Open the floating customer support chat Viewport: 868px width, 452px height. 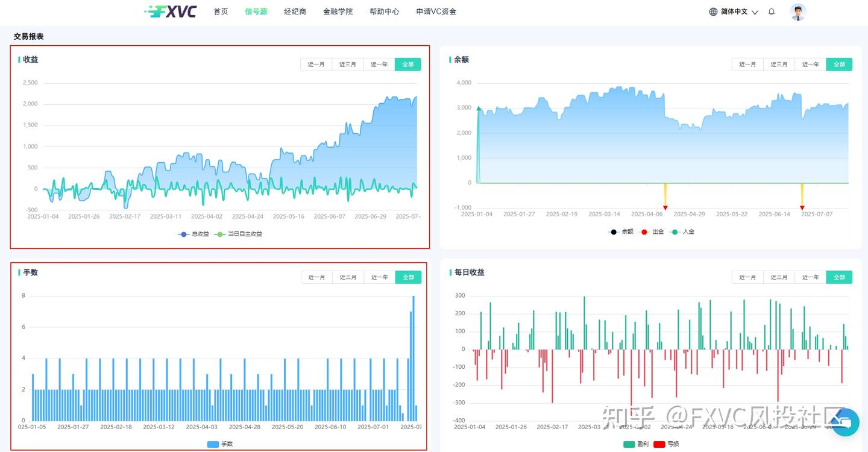click(843, 422)
